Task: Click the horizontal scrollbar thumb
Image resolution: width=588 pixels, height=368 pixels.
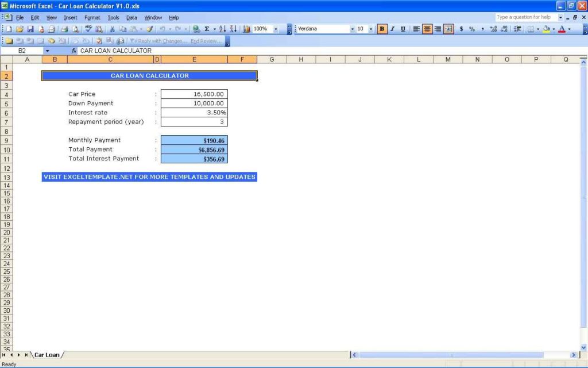Action: tap(451, 355)
